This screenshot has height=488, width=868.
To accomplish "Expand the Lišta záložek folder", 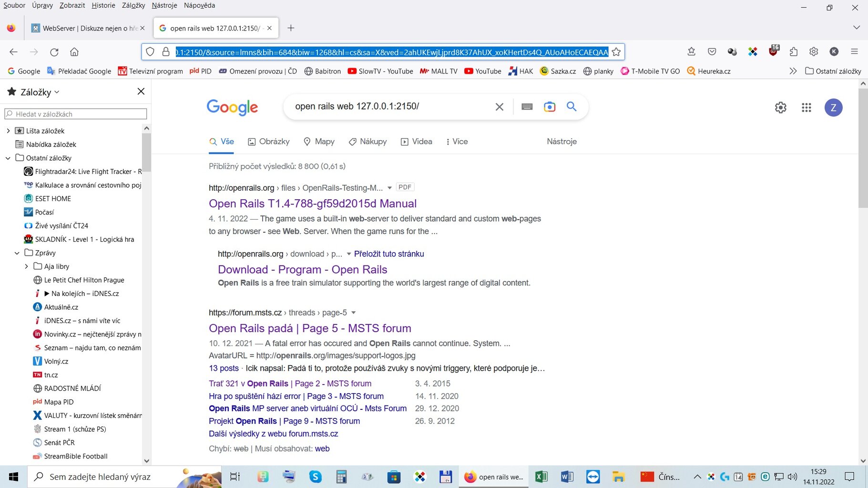I will (8, 131).
